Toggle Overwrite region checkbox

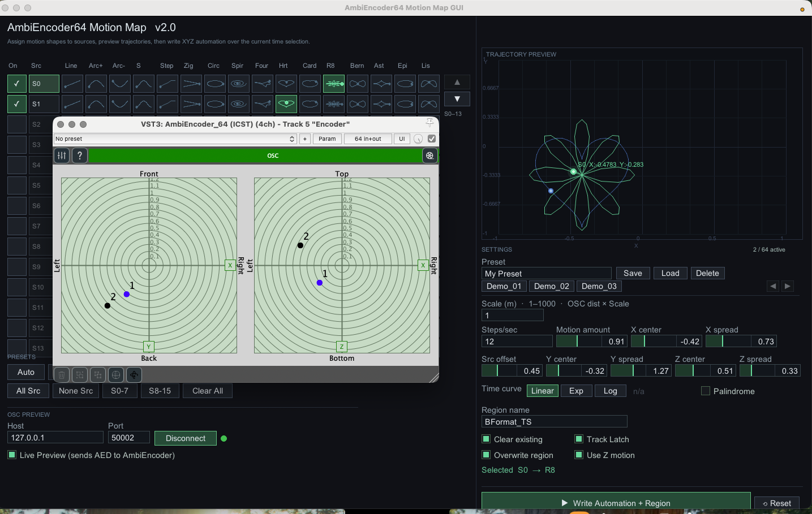(486, 455)
